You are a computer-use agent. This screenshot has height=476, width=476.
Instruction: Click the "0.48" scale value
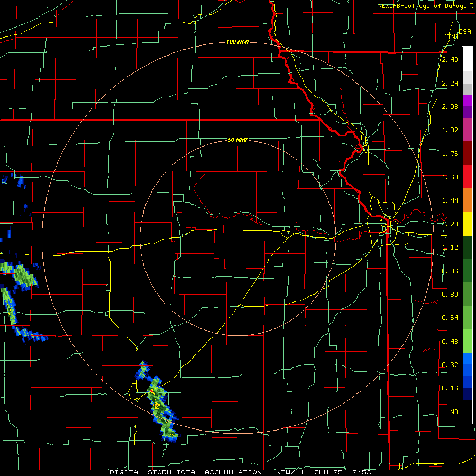pyautogui.click(x=450, y=342)
